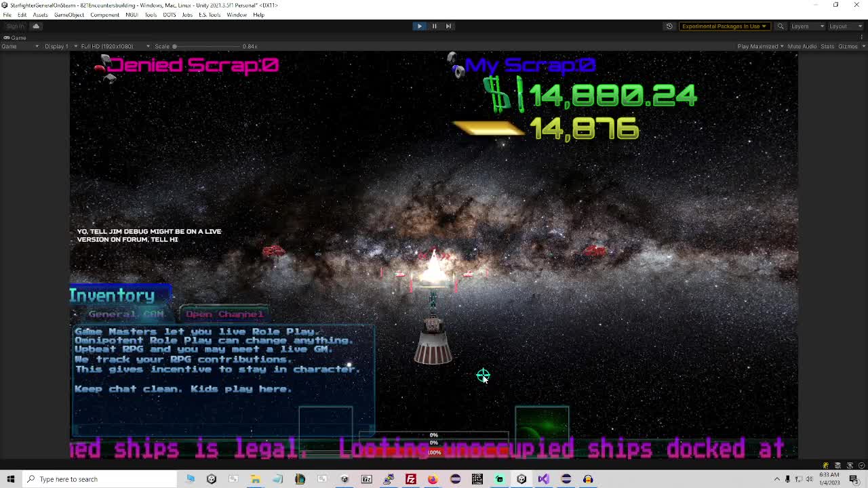
Task: Open the taskbar volume control
Action: coord(810,479)
